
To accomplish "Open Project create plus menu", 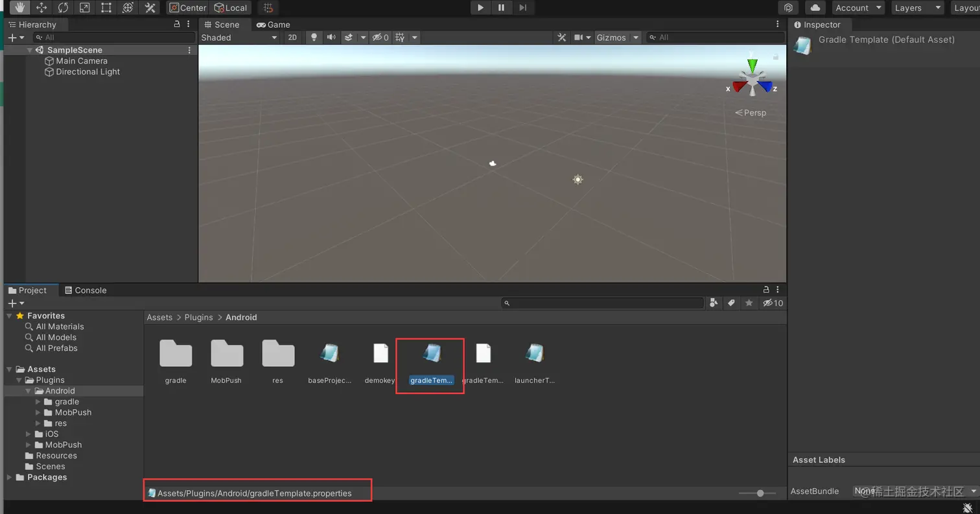I will (16, 303).
